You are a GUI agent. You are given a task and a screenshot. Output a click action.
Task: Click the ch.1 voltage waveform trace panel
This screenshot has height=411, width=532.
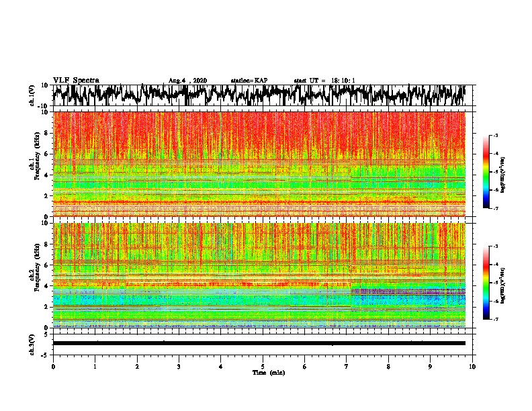point(263,95)
